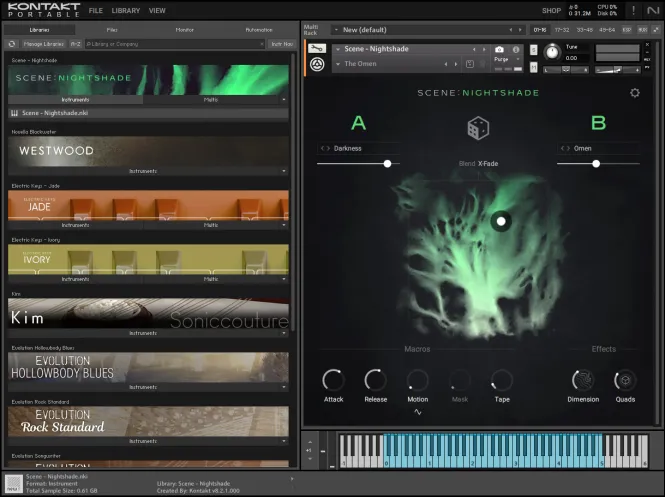Toggle the solo S button
The width and height of the screenshot is (665, 497).
click(x=533, y=49)
